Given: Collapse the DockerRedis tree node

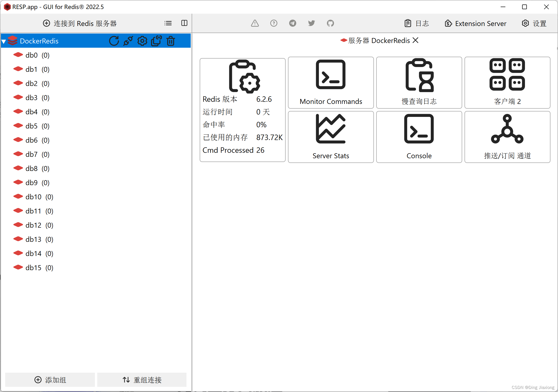Looking at the screenshot, I should click(4, 41).
